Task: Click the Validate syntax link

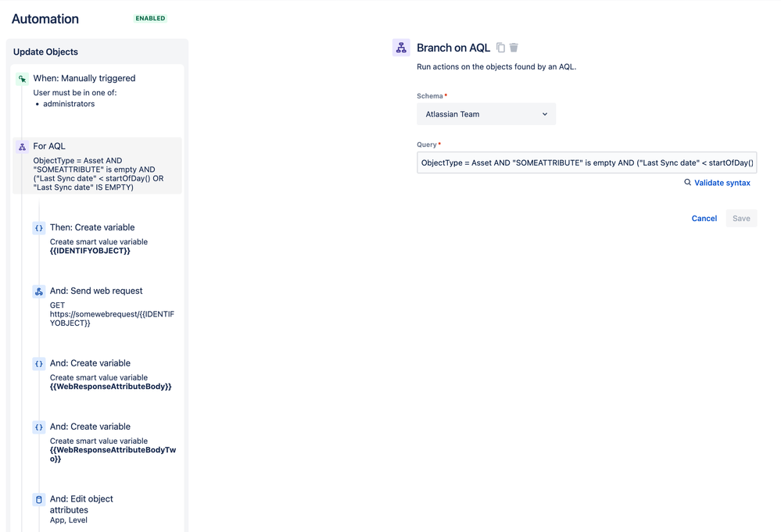Action: click(722, 183)
